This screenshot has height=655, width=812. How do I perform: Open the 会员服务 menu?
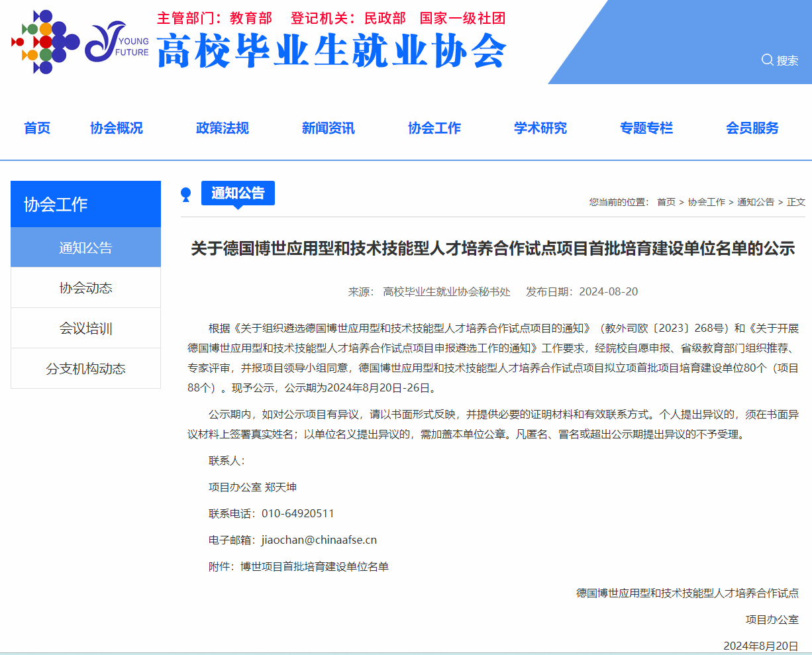752,128
